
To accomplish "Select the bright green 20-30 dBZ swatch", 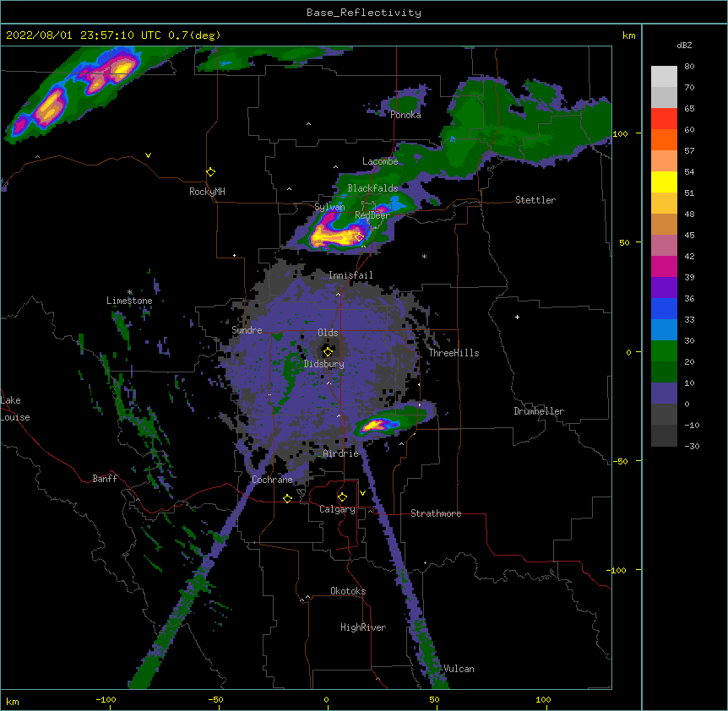I will tap(664, 351).
